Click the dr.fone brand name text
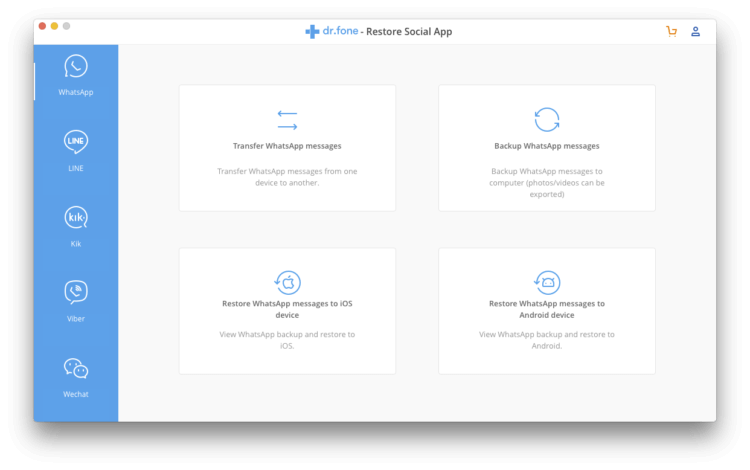The width and height of the screenshot is (750, 470). 340,31
